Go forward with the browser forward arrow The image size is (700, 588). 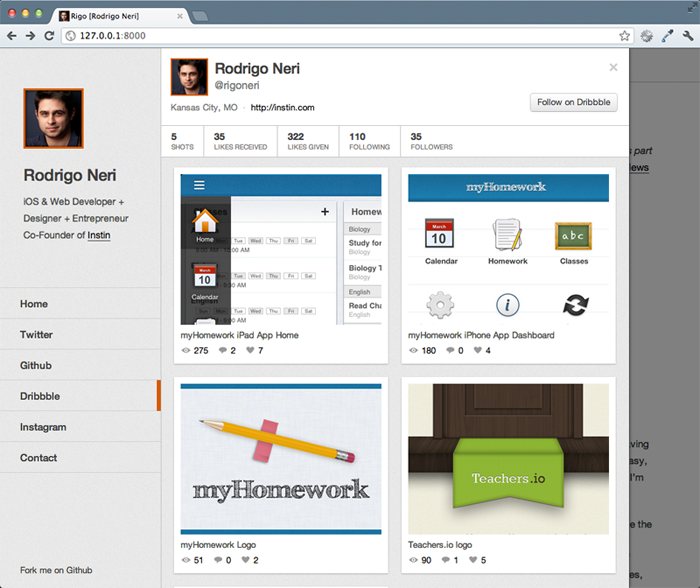pos(30,36)
